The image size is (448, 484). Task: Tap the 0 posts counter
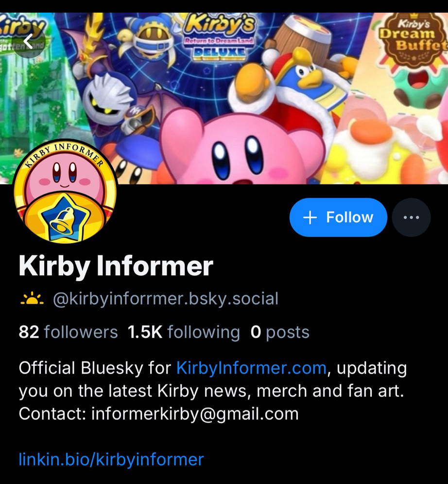click(x=280, y=332)
